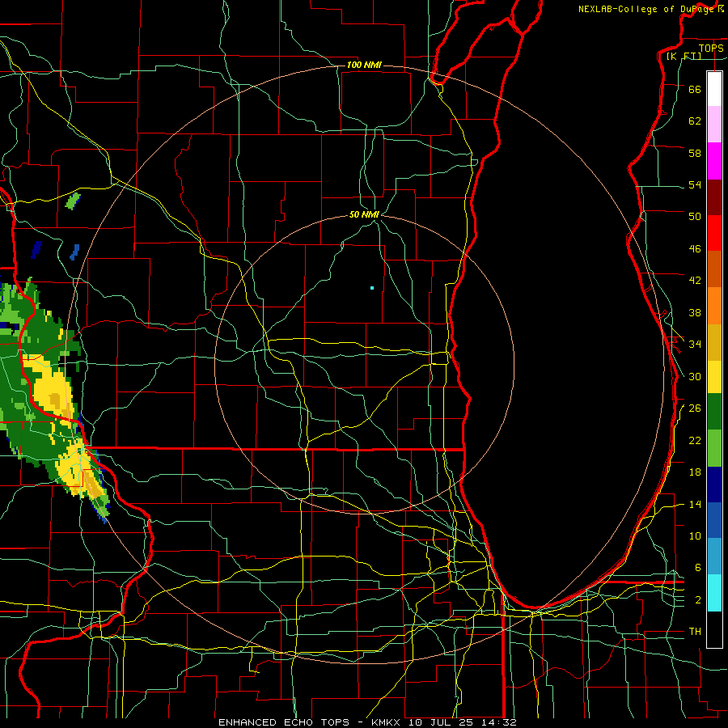Viewport: 728px width, 728px height.
Task: Click the '100 NMI' range ring label
Action: (365, 65)
